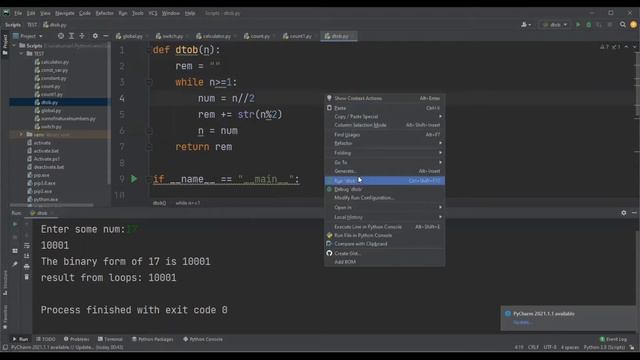
Task: Open the Terminal tool window tab
Action: tap(110, 339)
